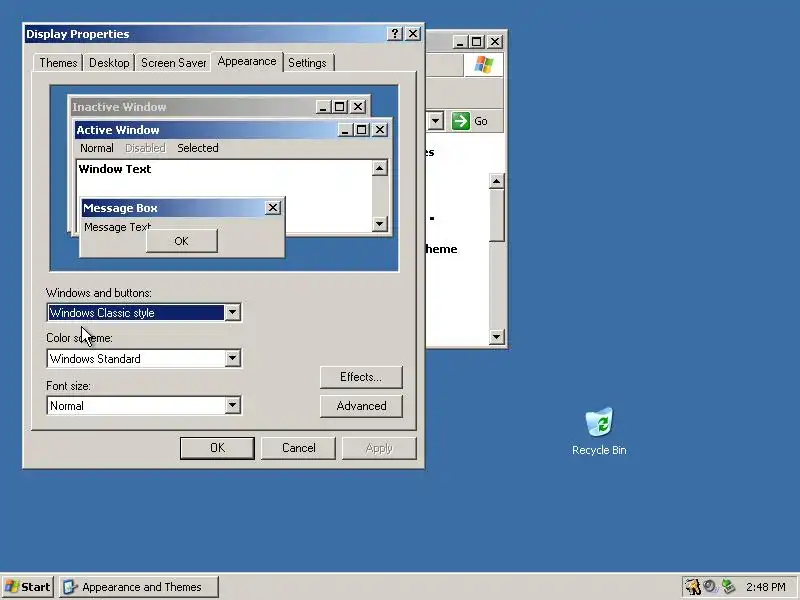800x600 pixels.
Task: Click Cancel in Display Properties
Action: pyautogui.click(x=298, y=448)
